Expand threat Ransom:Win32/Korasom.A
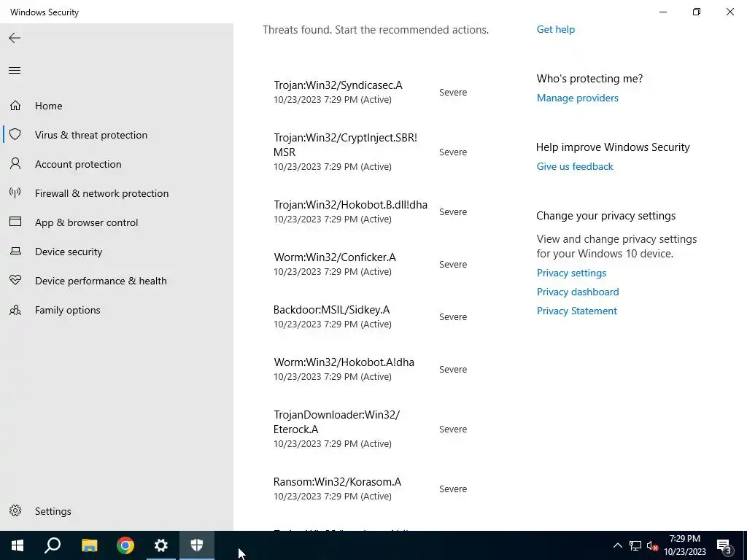 click(x=370, y=489)
